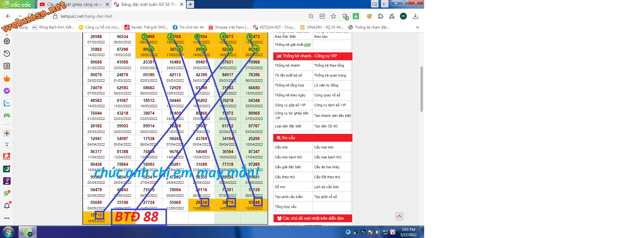644x238 pixels.
Task: Click the result cell 55065 dated 12/05/2022
Action: (x=175, y=205)
